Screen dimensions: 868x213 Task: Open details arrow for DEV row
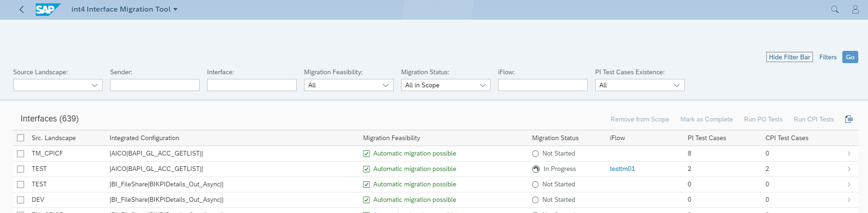pos(848,200)
